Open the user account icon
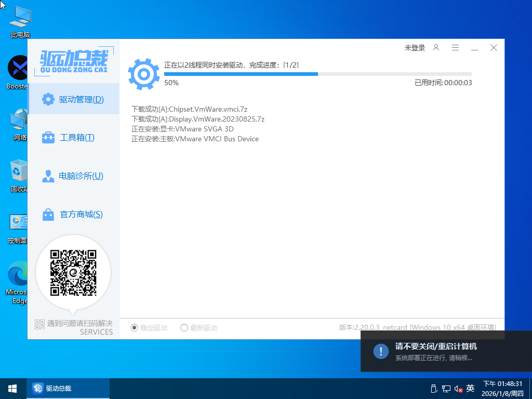 pyautogui.click(x=436, y=48)
